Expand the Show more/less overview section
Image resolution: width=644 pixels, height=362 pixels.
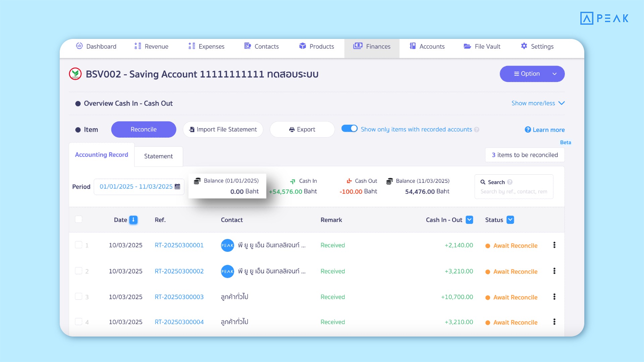point(538,103)
